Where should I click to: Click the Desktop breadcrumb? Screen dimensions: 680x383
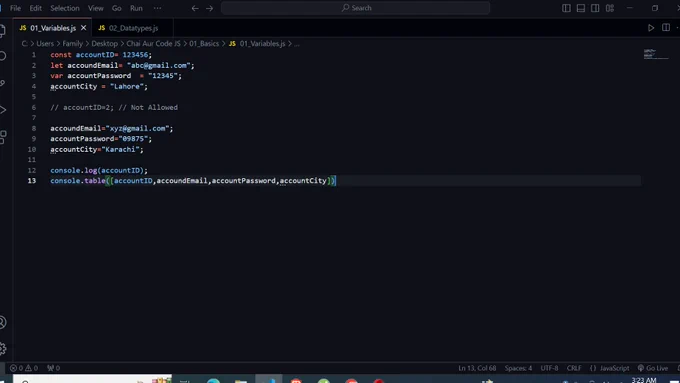105,43
